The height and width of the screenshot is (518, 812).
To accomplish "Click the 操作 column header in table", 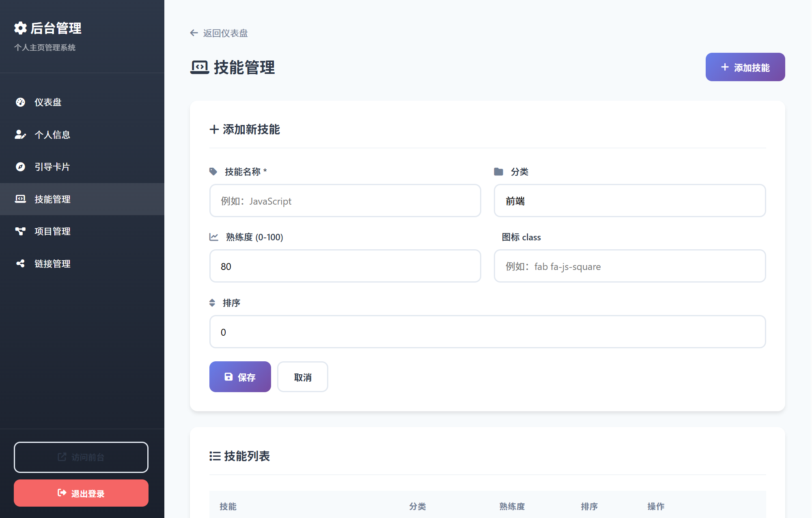I will coord(656,506).
